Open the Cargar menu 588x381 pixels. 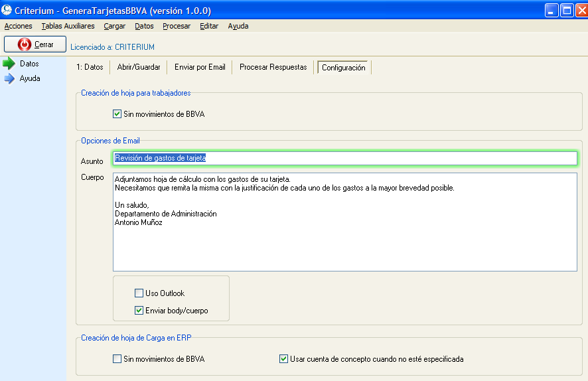[x=114, y=26]
